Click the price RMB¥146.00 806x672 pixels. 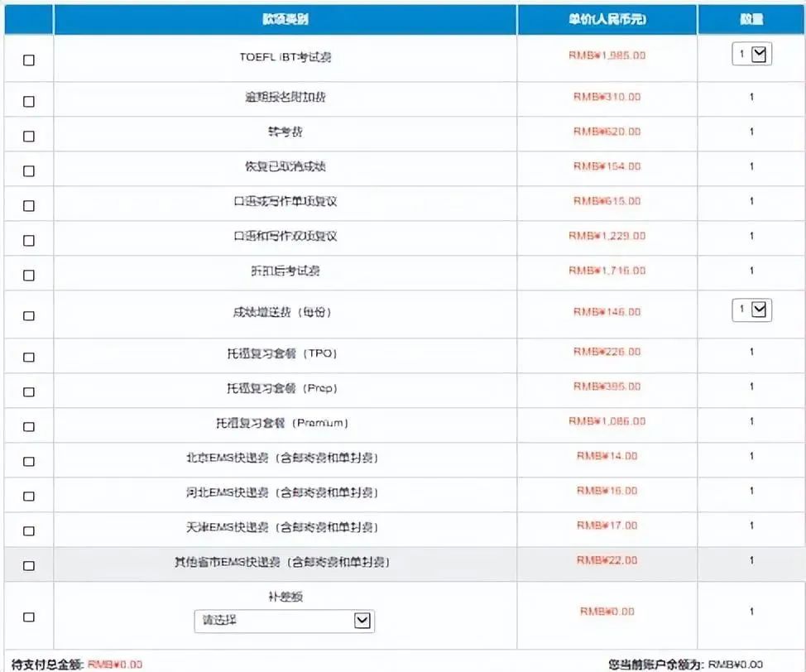pyautogui.click(x=607, y=311)
